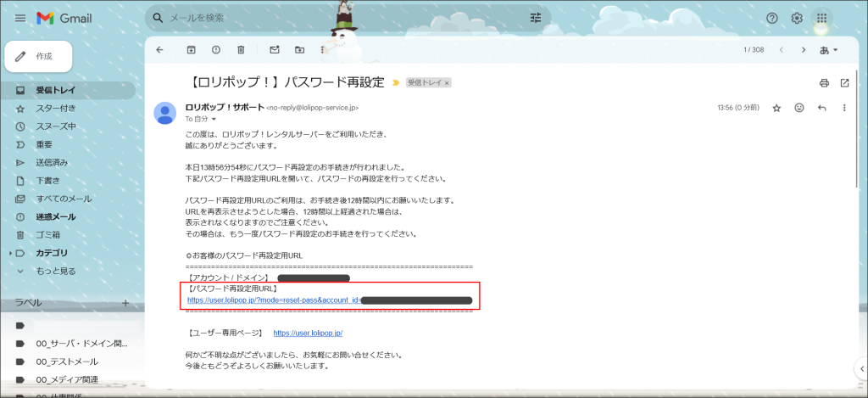Click the Move to folder icon

299,50
